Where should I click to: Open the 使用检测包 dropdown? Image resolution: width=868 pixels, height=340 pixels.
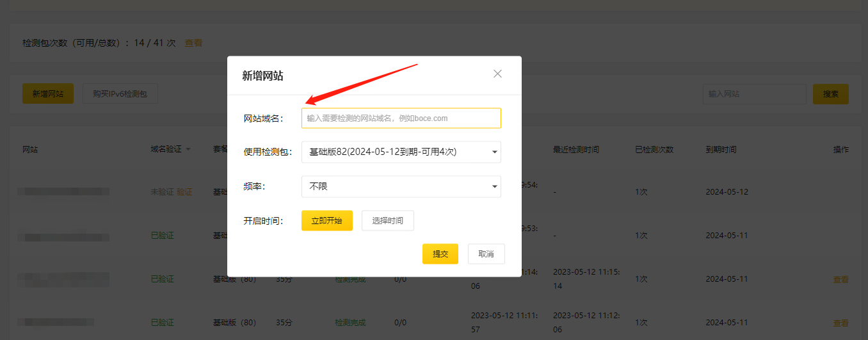[x=401, y=152]
